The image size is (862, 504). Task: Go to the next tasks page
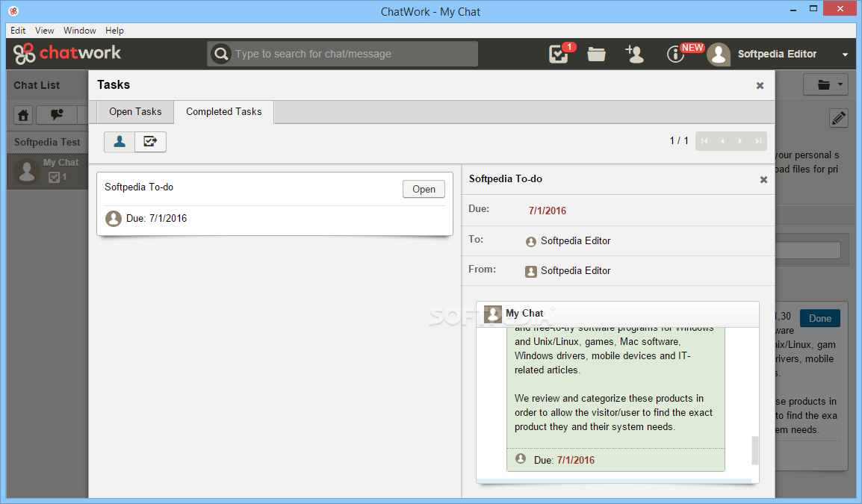740,141
